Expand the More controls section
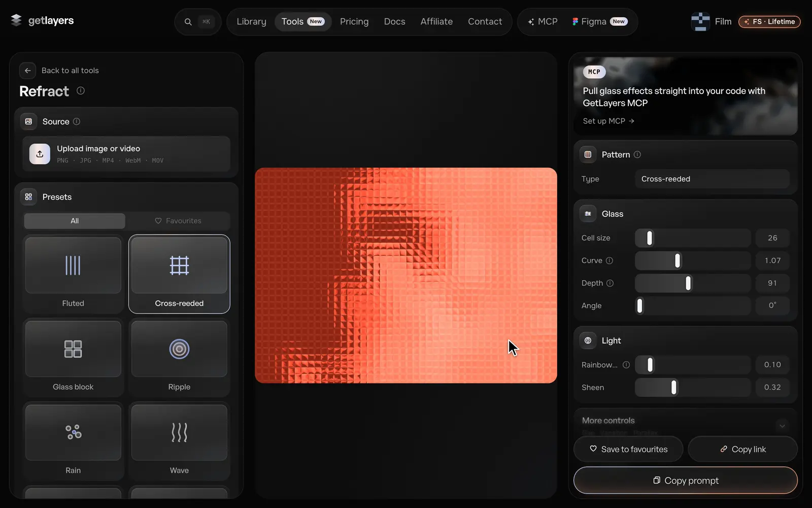 coord(686,421)
